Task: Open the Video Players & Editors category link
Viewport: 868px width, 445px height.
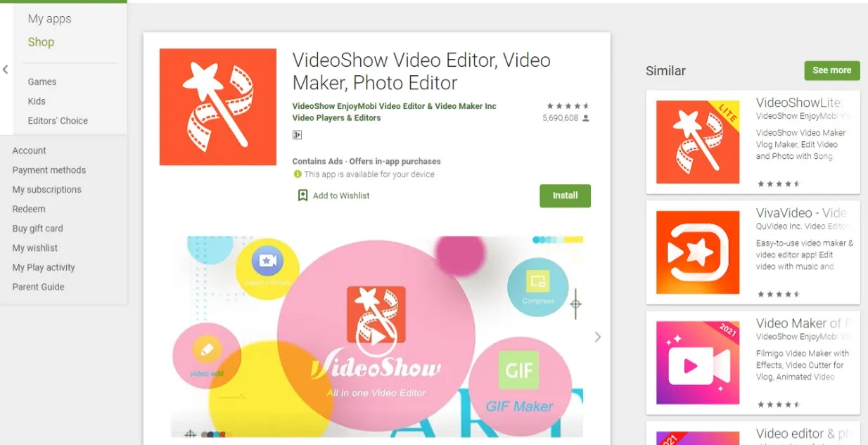Action: click(x=336, y=118)
